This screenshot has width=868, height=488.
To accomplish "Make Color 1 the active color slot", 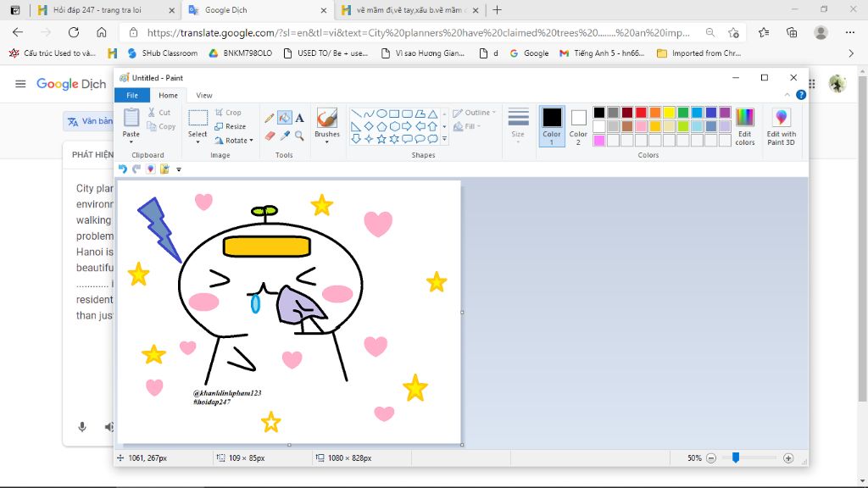I will pyautogui.click(x=551, y=126).
